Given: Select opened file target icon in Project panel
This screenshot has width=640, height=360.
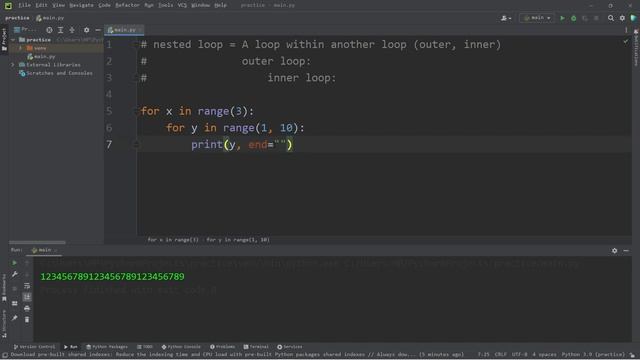Looking at the screenshot, I should [x=49, y=30].
